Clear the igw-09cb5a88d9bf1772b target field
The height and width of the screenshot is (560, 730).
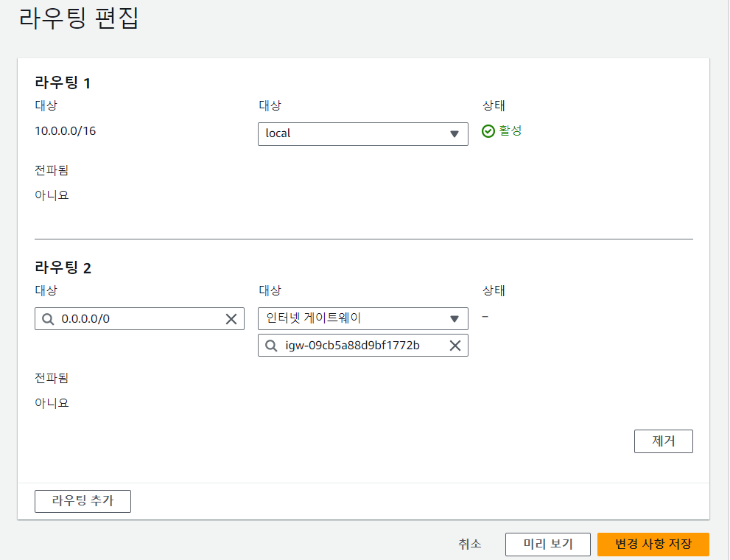pyautogui.click(x=455, y=346)
